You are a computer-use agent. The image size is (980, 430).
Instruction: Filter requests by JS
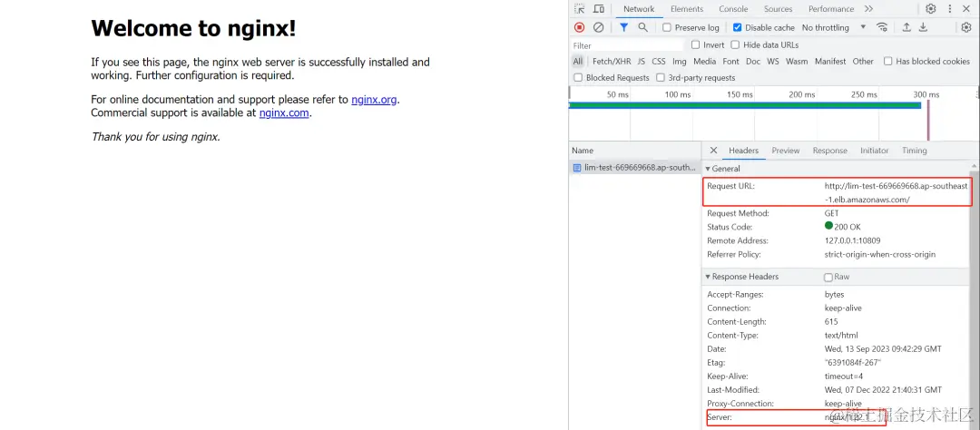(642, 62)
